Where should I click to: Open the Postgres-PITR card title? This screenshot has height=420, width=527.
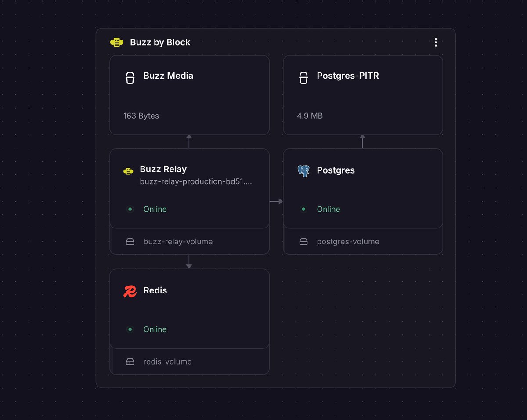coord(348,76)
